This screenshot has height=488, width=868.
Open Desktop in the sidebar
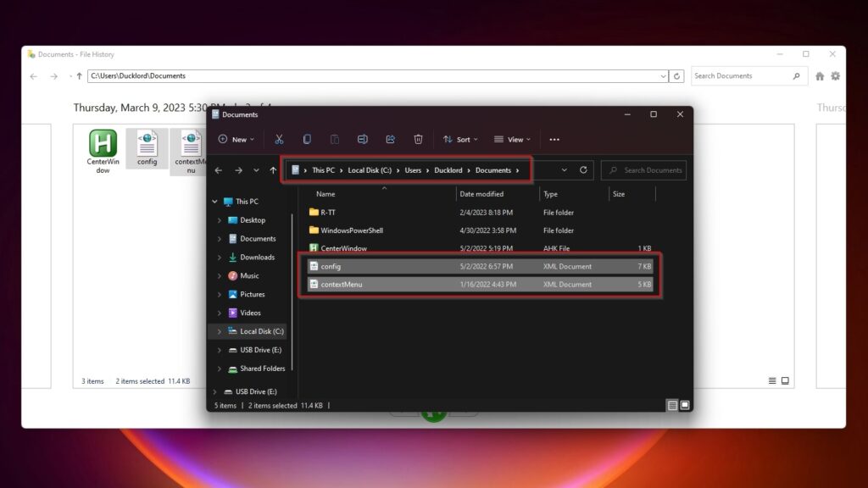[253, 220]
